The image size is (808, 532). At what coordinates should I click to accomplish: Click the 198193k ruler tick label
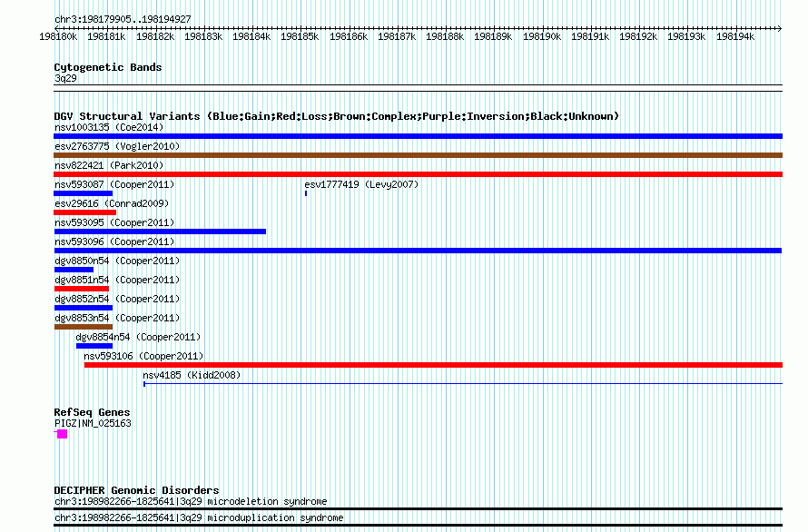tap(686, 36)
